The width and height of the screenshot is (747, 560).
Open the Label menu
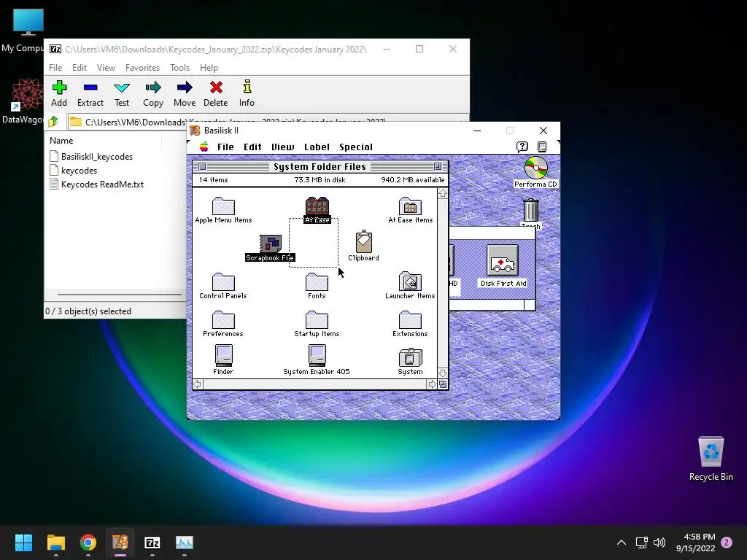coord(317,147)
